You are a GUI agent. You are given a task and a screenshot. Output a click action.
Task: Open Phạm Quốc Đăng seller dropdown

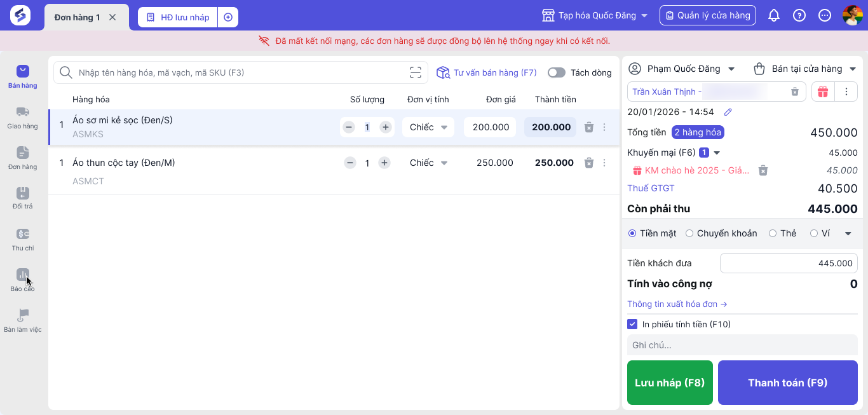pos(681,69)
